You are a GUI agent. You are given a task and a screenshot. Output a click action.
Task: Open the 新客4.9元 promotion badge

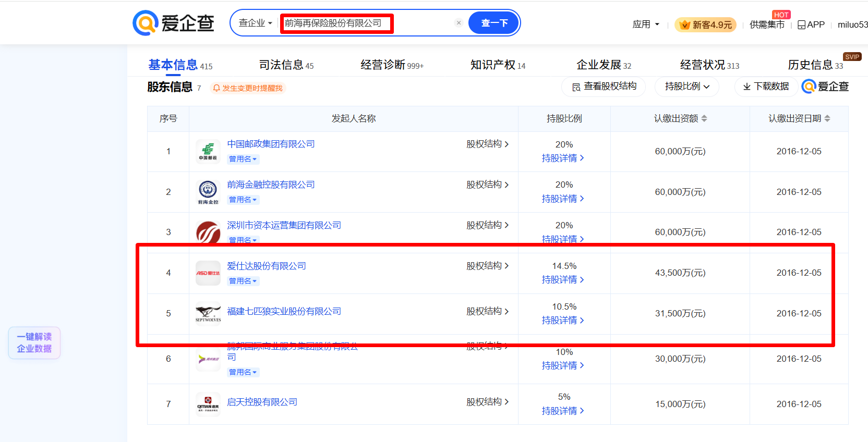click(706, 24)
